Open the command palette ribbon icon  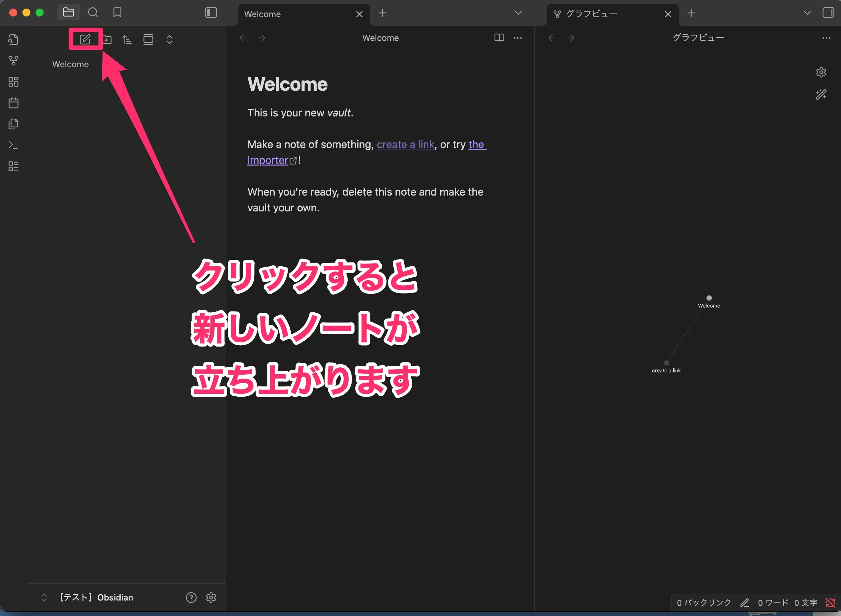tap(14, 145)
